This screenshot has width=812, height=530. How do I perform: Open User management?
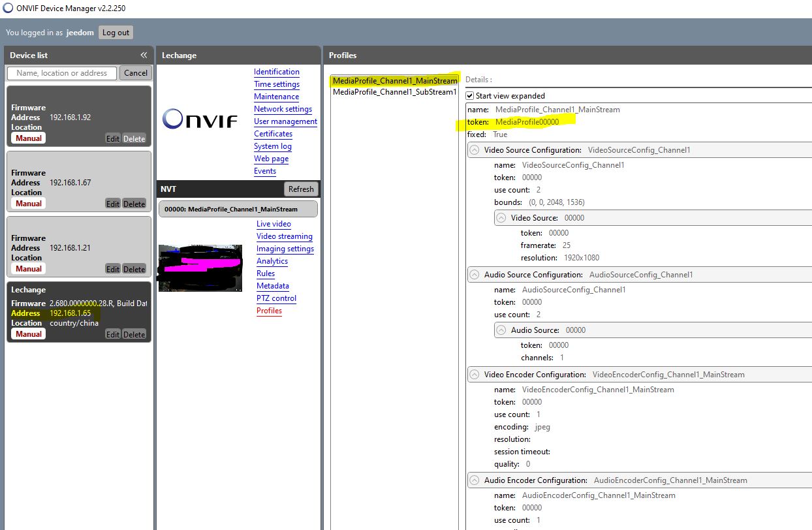(286, 121)
